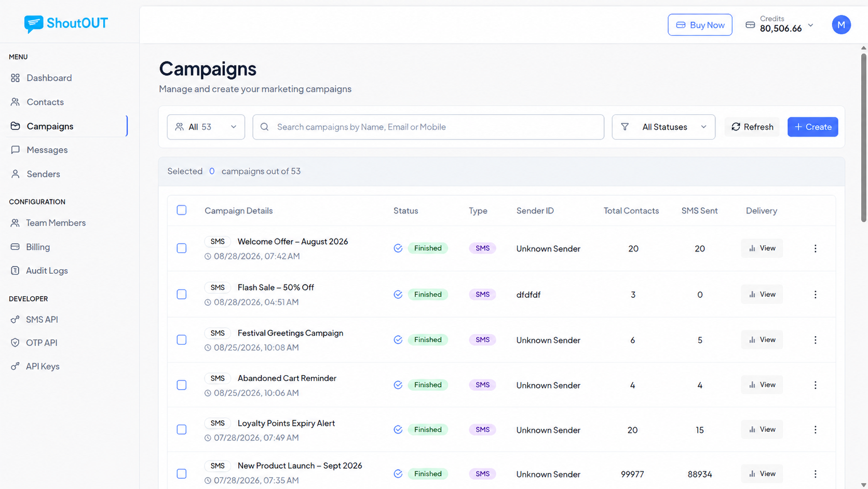Click Finished status badge for Flash Sale
The height and width of the screenshot is (489, 868).
tap(428, 295)
